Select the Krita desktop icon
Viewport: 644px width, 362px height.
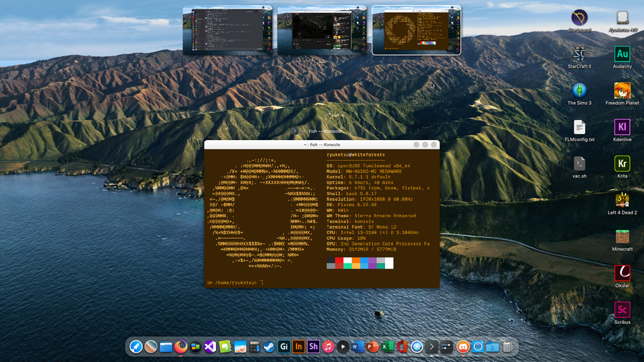tap(622, 164)
